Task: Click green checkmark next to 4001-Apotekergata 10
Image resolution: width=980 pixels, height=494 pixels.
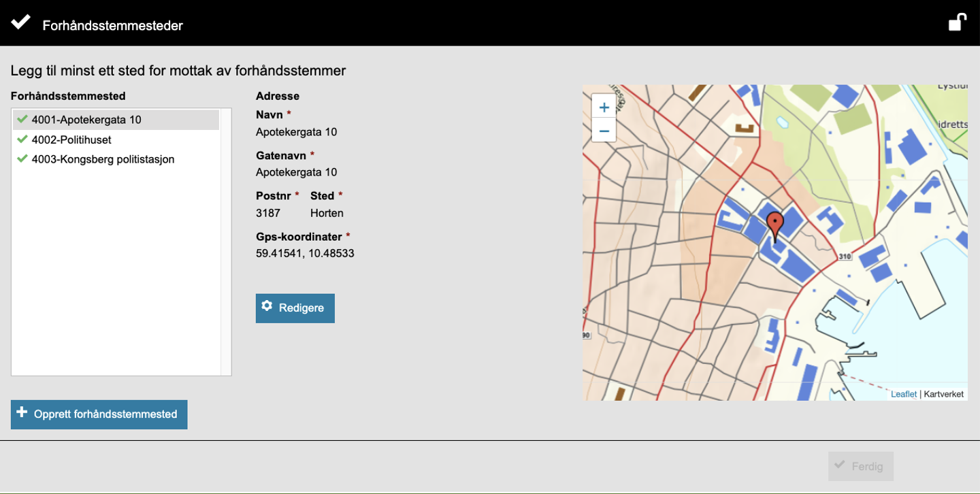Action: point(22,120)
